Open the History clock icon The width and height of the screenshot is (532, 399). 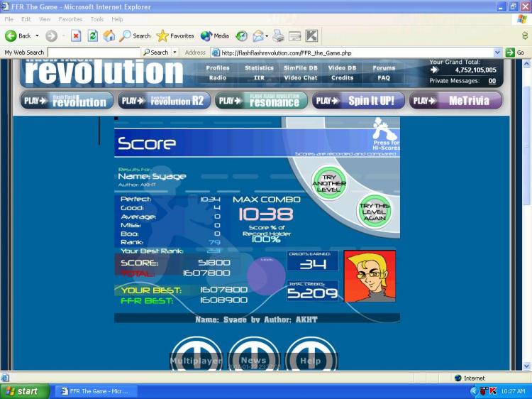[241, 35]
